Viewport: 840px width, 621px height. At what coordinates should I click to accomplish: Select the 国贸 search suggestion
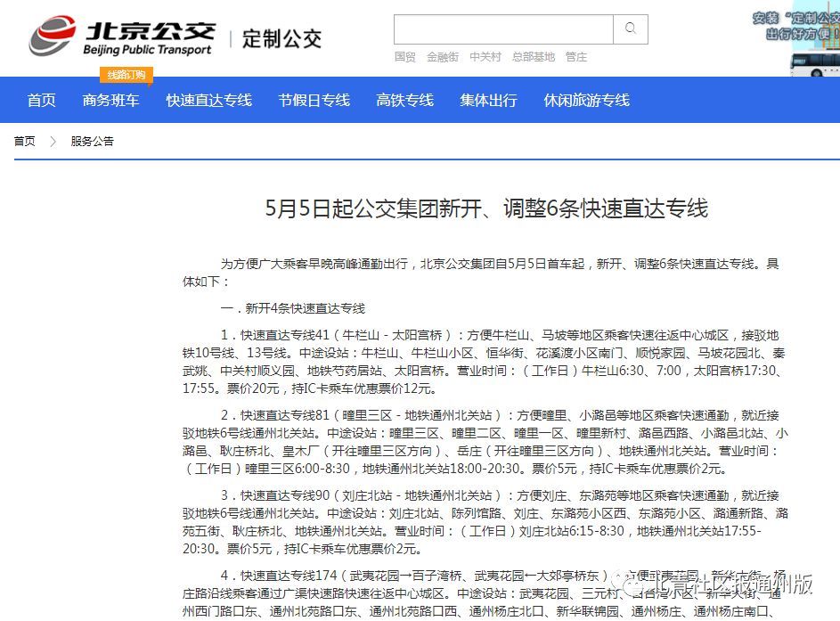(405, 57)
